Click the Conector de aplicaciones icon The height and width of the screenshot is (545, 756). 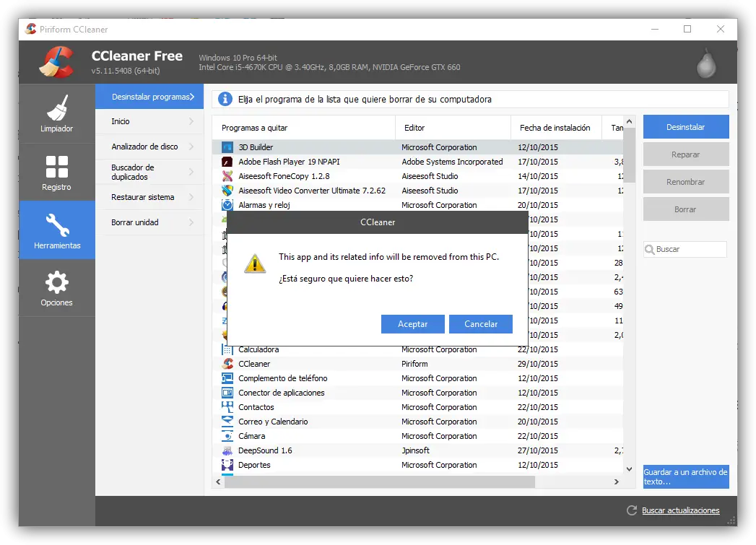(x=227, y=393)
